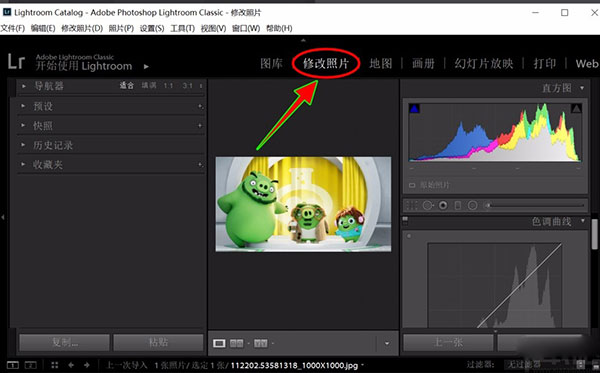The width and height of the screenshot is (600, 373).
Task: Select the Adjustment Brush tool
Action: [488, 205]
